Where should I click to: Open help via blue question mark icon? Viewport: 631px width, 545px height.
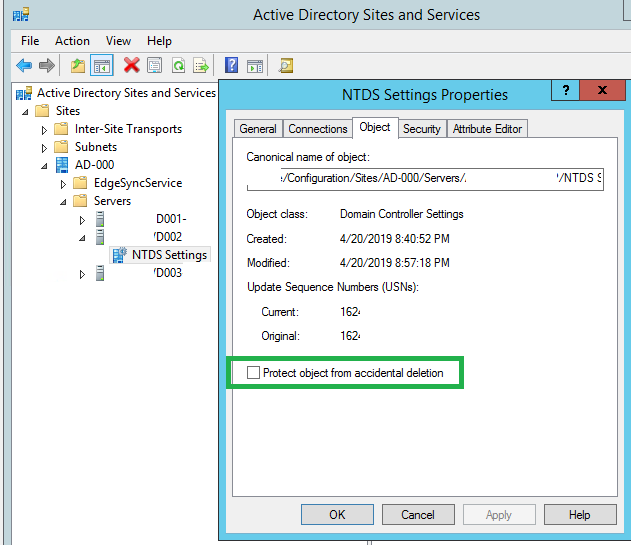point(231,65)
